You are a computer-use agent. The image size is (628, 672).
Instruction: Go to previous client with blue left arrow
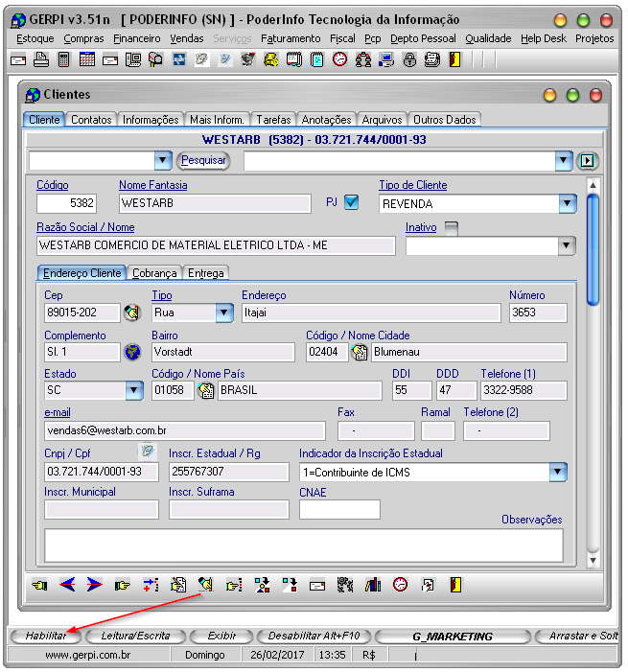tap(67, 584)
